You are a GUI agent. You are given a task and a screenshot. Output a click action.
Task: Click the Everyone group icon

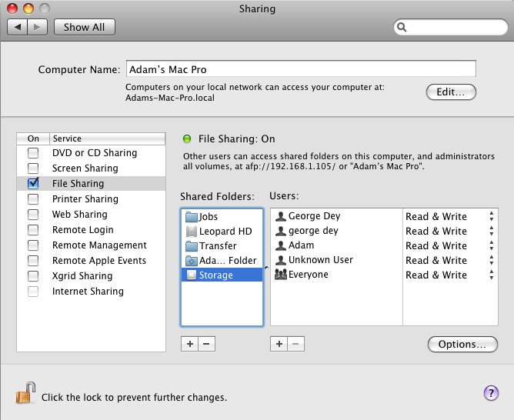coord(281,274)
